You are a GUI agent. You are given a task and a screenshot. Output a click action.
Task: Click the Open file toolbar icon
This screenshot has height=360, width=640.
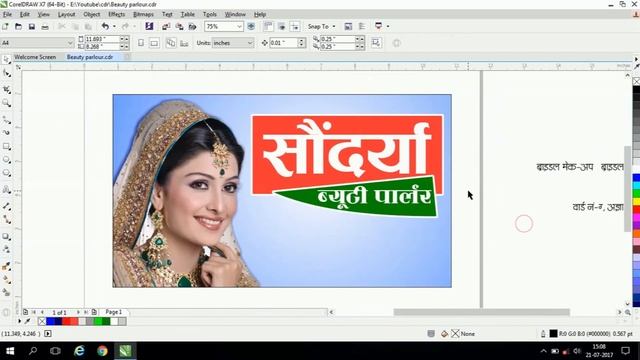tap(18, 27)
